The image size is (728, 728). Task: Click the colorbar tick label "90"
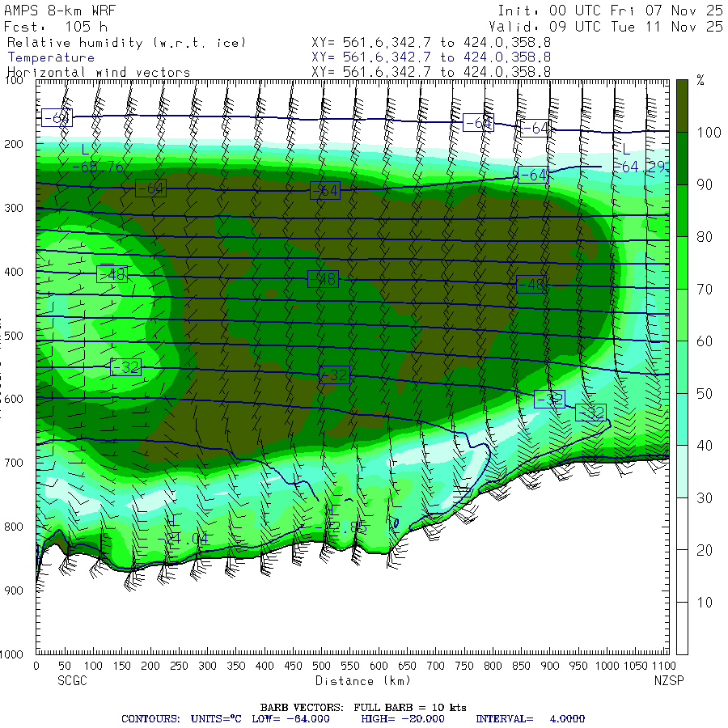(705, 184)
